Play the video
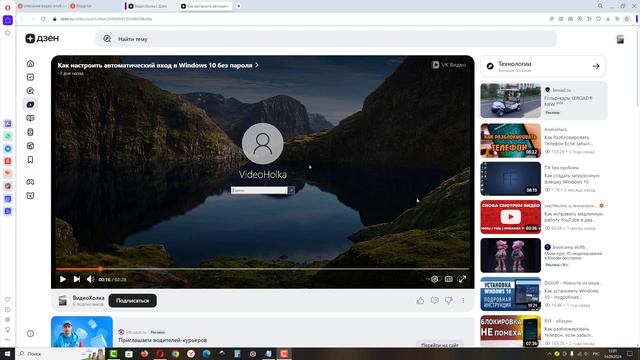This screenshot has width=640, height=360. tap(63, 279)
